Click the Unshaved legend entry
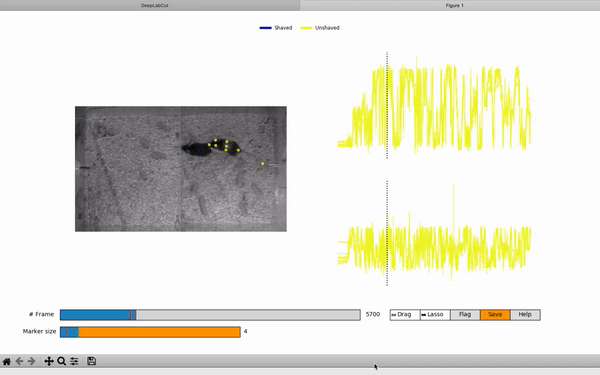The image size is (600, 375). tap(320, 28)
